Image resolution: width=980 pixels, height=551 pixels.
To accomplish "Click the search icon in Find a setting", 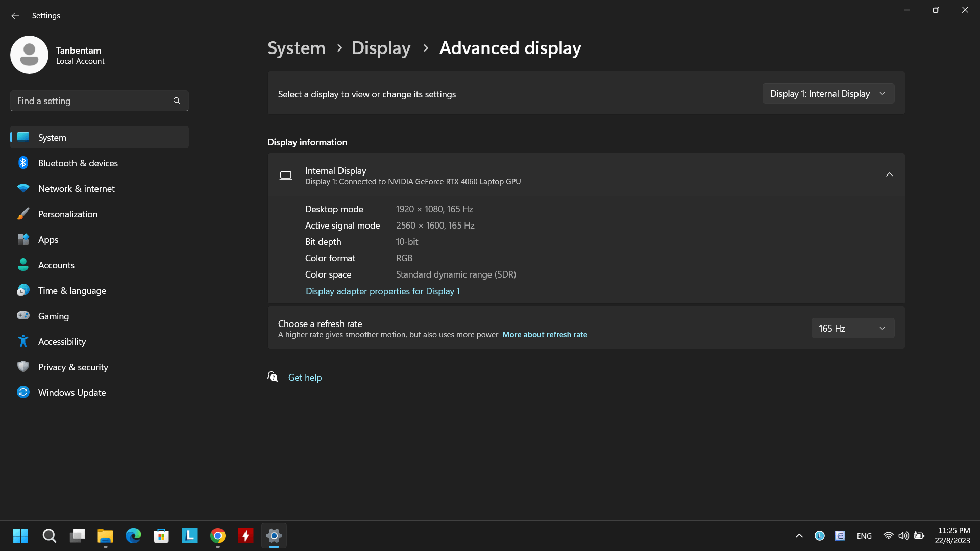I will [176, 101].
